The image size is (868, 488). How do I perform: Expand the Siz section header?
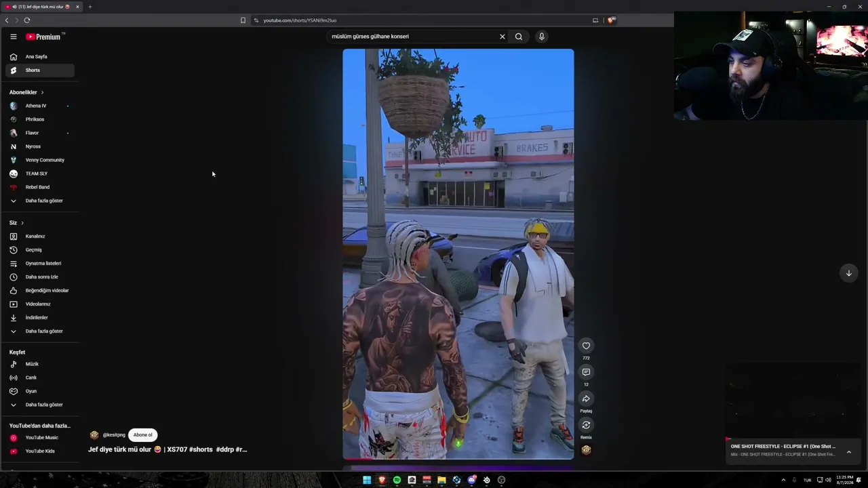click(16, 223)
